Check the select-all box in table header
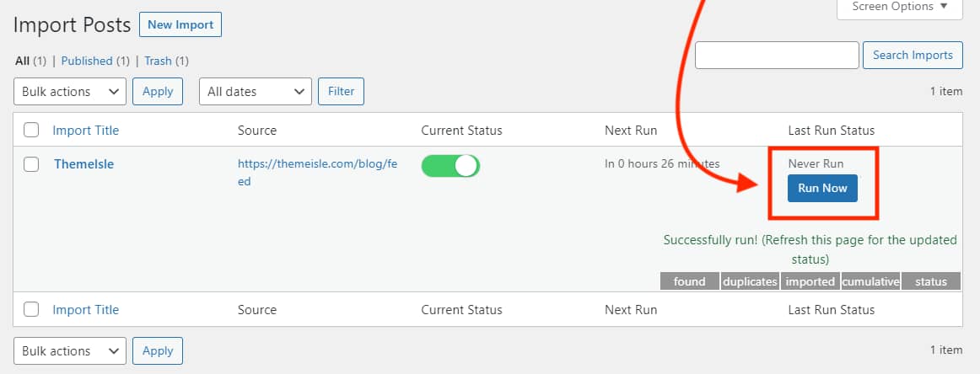The image size is (980, 374). (31, 130)
